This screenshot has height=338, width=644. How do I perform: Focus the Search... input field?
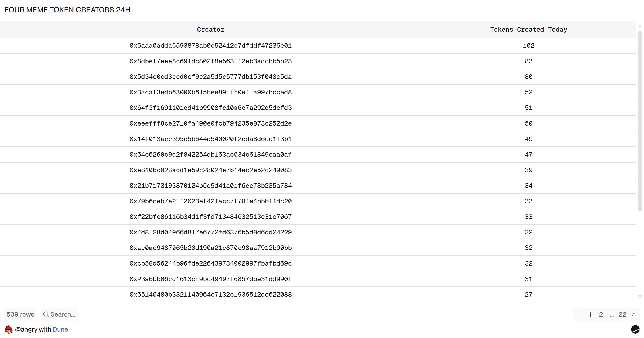[63, 314]
